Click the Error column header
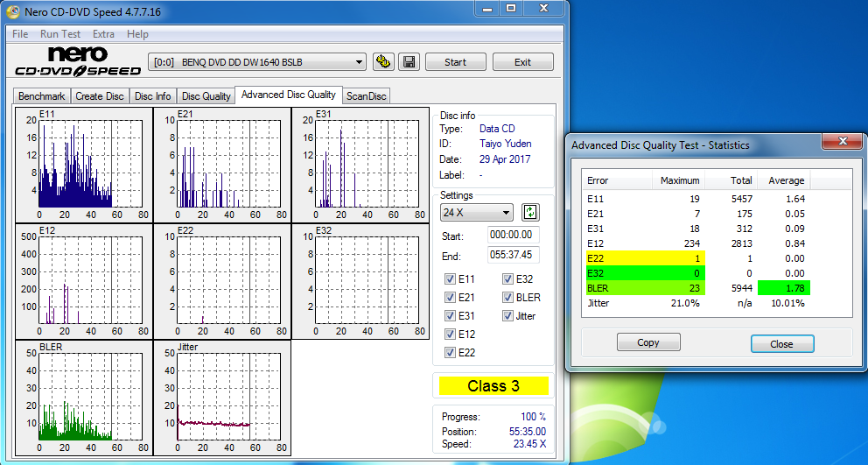Viewport: 868px width, 465px height. pos(617,180)
